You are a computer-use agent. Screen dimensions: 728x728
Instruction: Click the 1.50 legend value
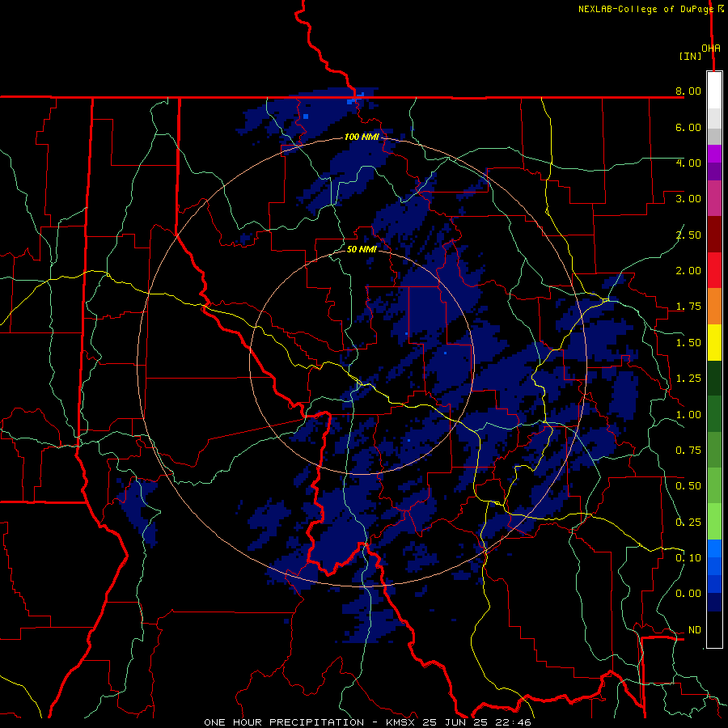tap(688, 343)
